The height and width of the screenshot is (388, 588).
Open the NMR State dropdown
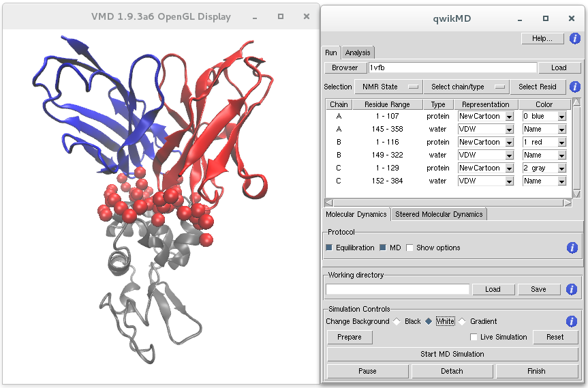(388, 87)
